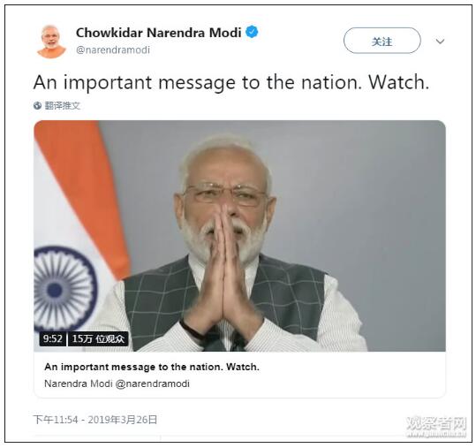The image size is (476, 448).
Task: Click @narendramodi handle in the video card
Action: [x=153, y=383]
